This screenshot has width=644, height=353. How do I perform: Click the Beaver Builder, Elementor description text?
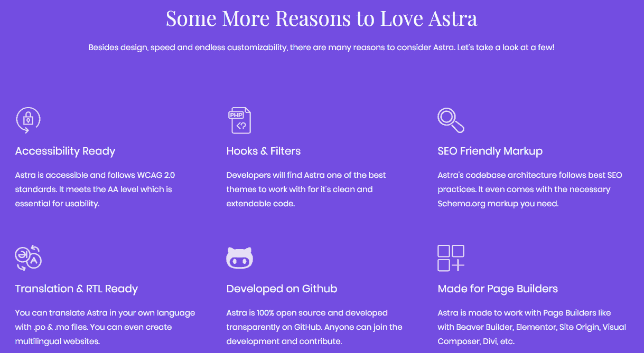tap(531, 327)
